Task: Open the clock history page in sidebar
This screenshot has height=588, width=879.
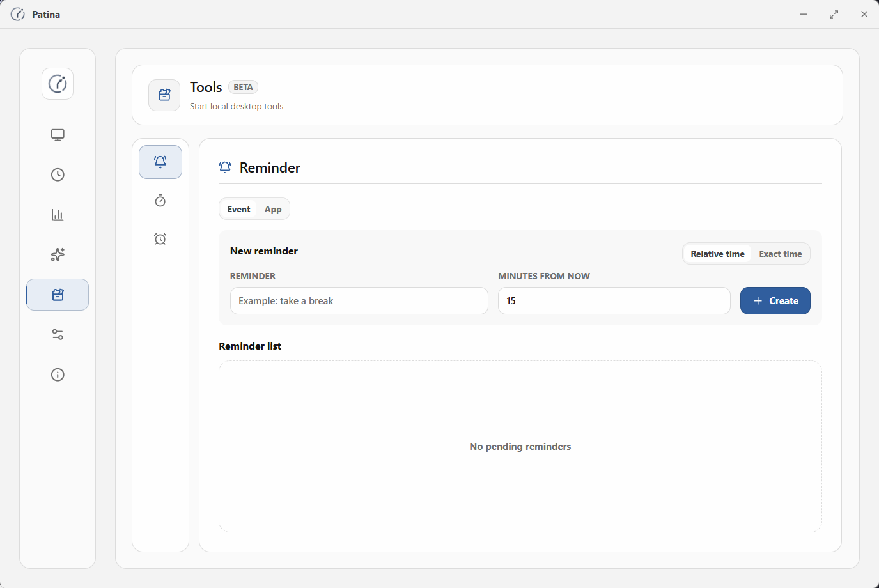Action: coord(58,174)
